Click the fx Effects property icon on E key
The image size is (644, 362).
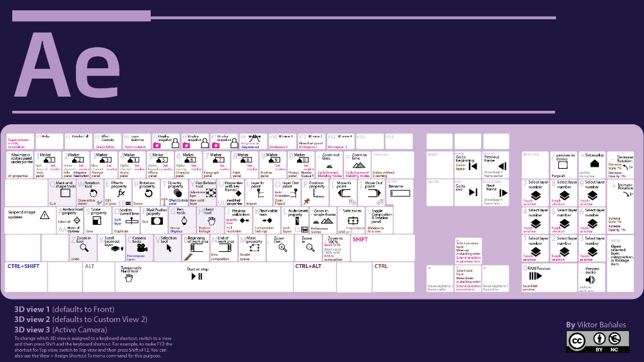pos(121,193)
